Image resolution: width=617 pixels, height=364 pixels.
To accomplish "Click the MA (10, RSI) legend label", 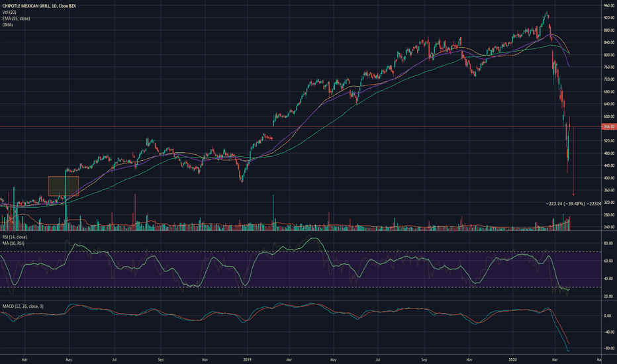I will click(13, 243).
